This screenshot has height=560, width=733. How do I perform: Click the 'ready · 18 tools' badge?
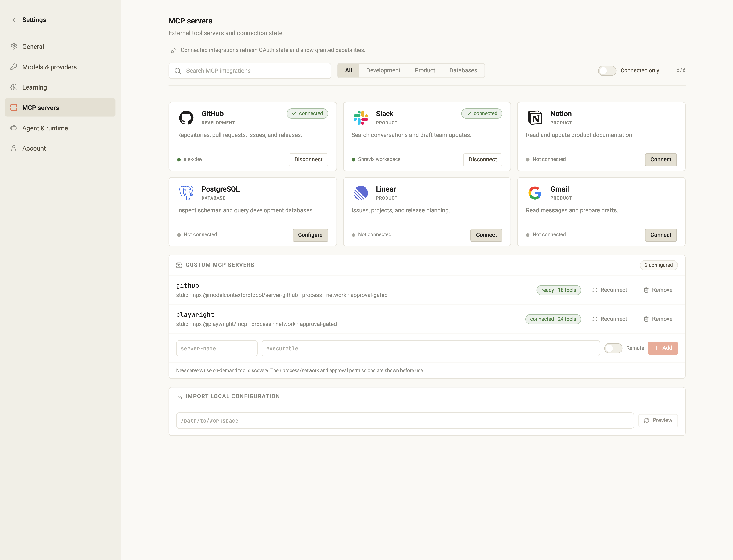tap(559, 290)
